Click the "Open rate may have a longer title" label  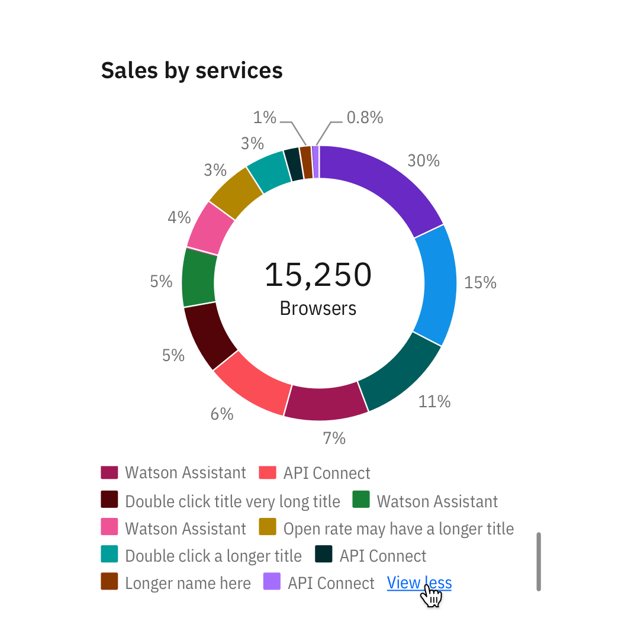click(398, 529)
